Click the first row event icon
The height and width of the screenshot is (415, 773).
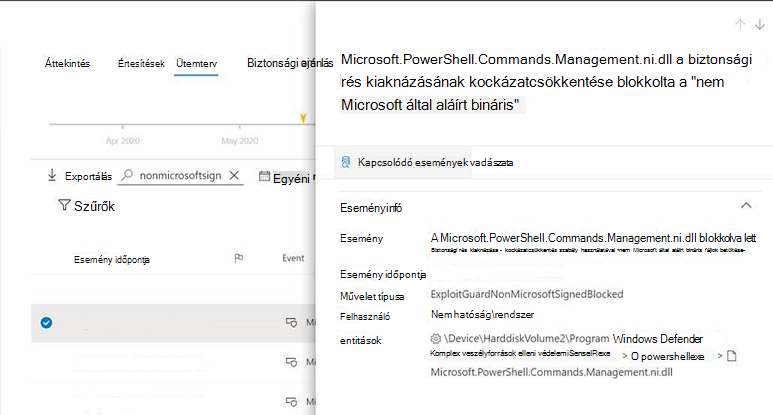292,323
